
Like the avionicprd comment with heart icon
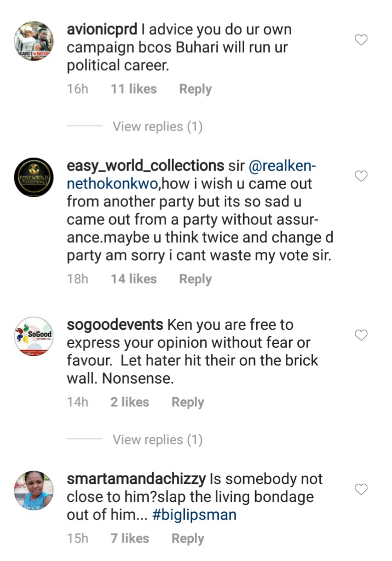(x=361, y=40)
